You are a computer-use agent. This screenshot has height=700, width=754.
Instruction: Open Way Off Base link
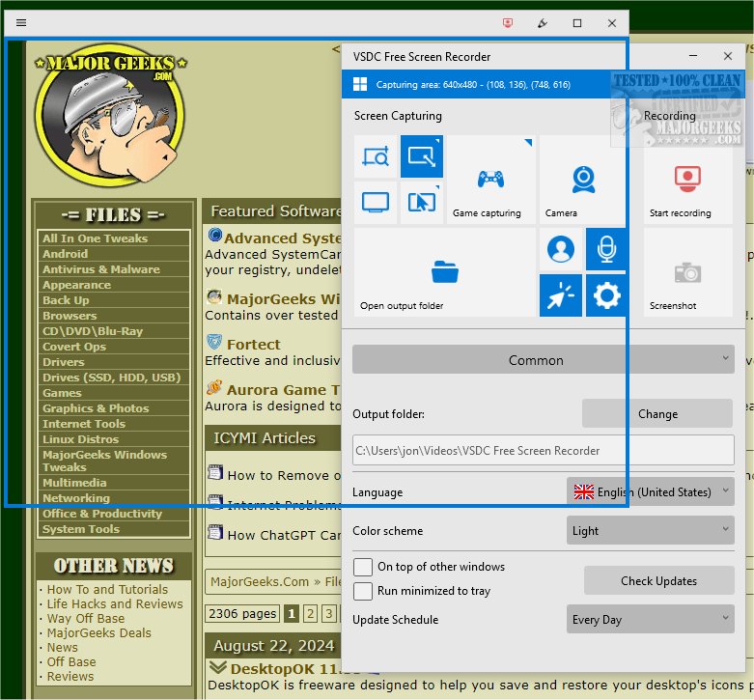[x=86, y=618]
